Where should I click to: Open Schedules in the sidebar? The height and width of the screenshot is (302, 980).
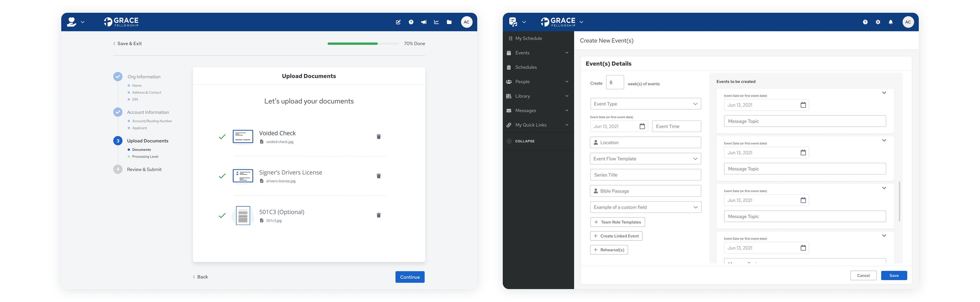point(526,67)
